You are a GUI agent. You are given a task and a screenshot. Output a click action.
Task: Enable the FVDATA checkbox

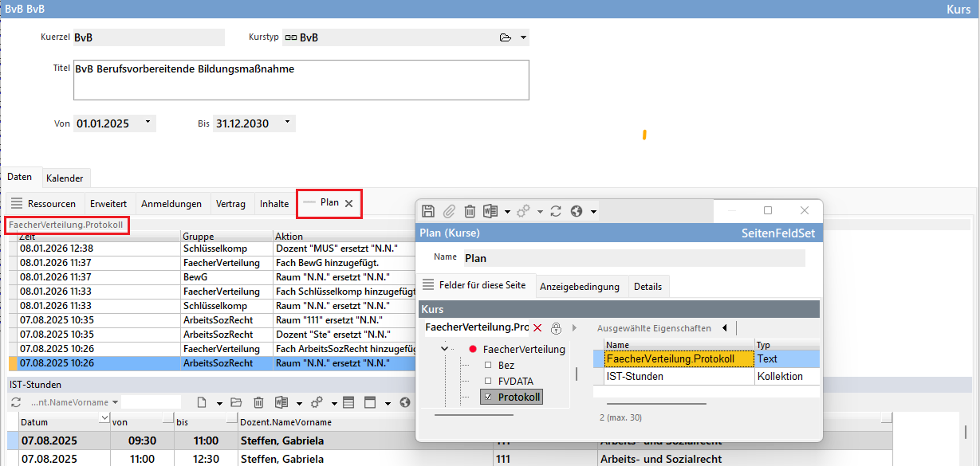(488, 381)
